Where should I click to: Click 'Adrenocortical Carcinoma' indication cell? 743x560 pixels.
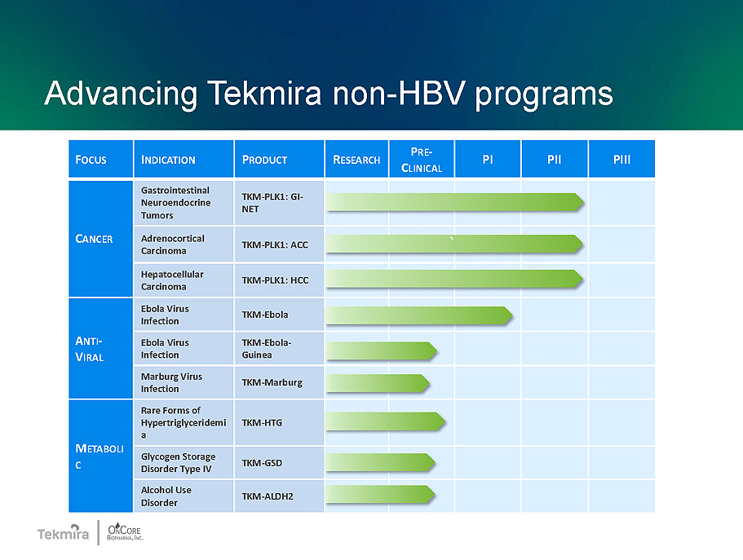tap(184, 245)
